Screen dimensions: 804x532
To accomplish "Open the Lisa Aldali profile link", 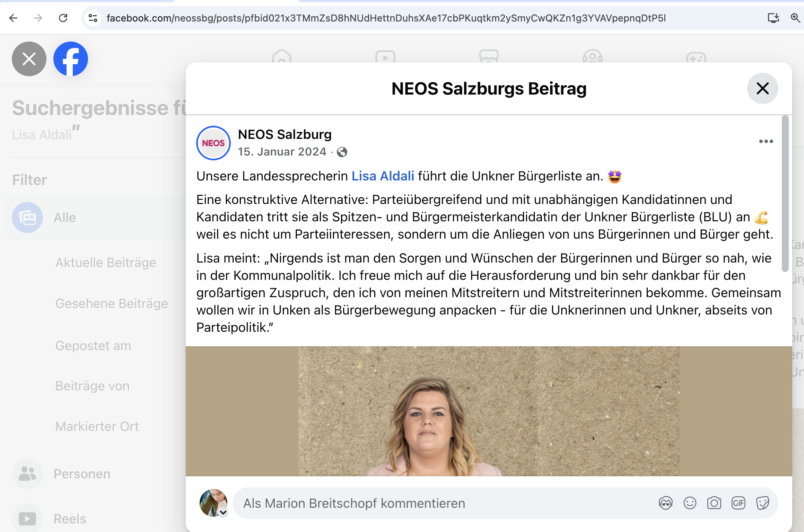I will 383,176.
